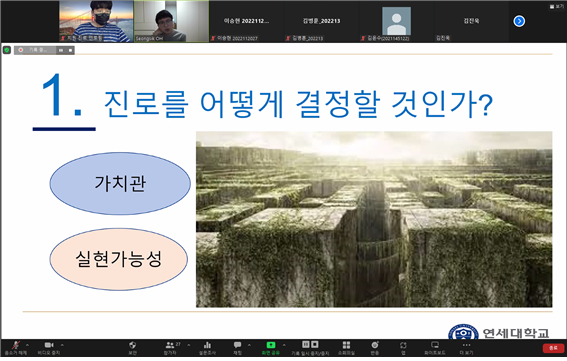
Task: Click the red End meeting button
Action: (553, 348)
